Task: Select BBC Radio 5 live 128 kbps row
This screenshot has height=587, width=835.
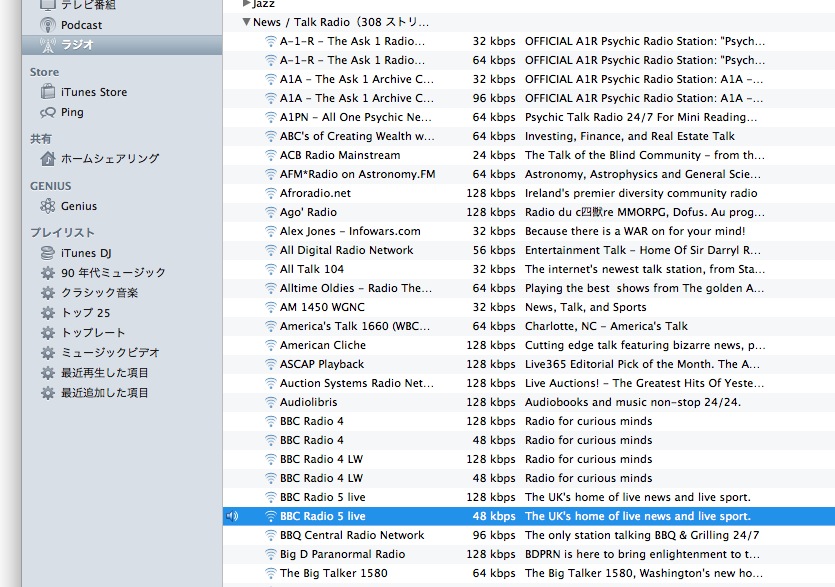Action: tap(529, 497)
